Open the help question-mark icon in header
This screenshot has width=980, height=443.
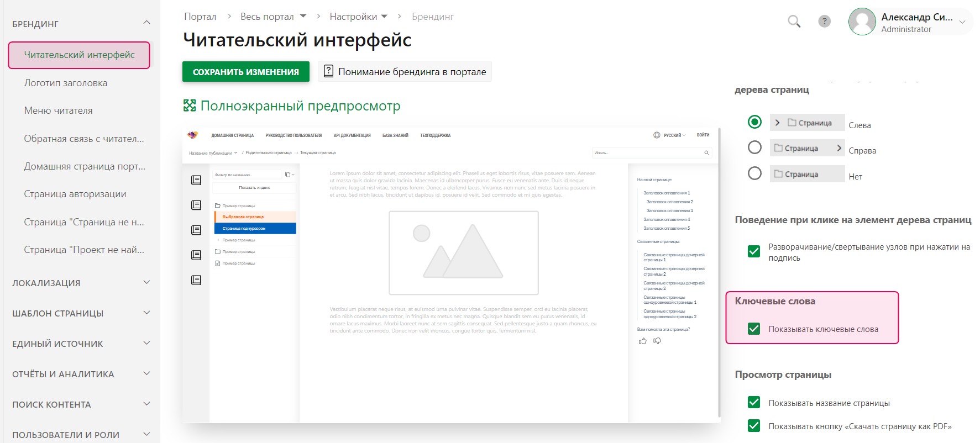[824, 21]
